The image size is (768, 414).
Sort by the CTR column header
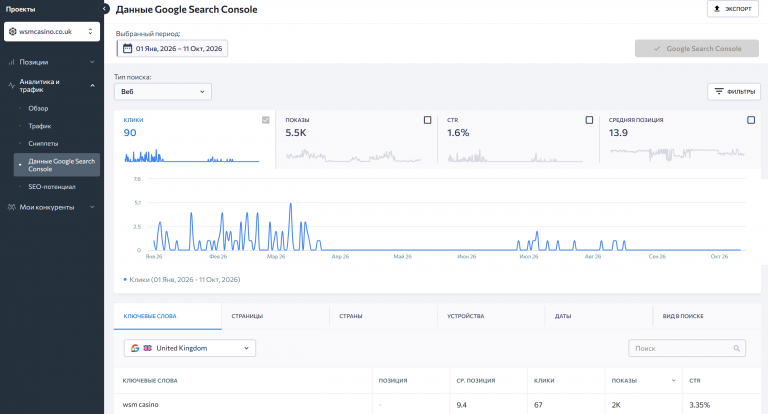click(x=695, y=381)
